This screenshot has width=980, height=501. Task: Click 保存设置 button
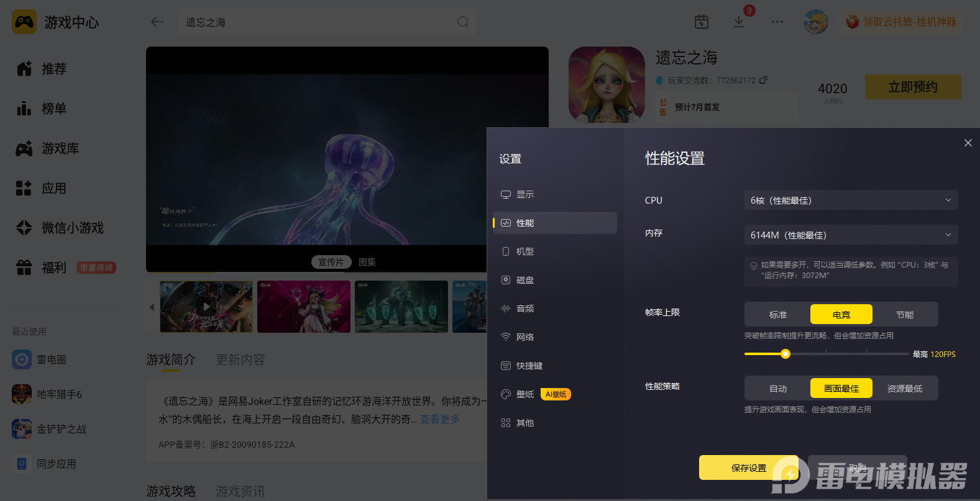(x=749, y=467)
